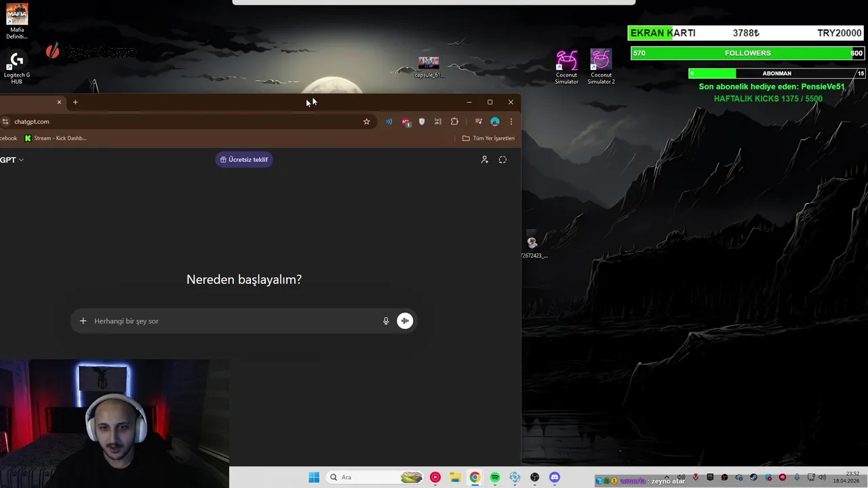Switch to Chrome on taskbar
This screenshot has width=868, height=488.
[x=475, y=478]
